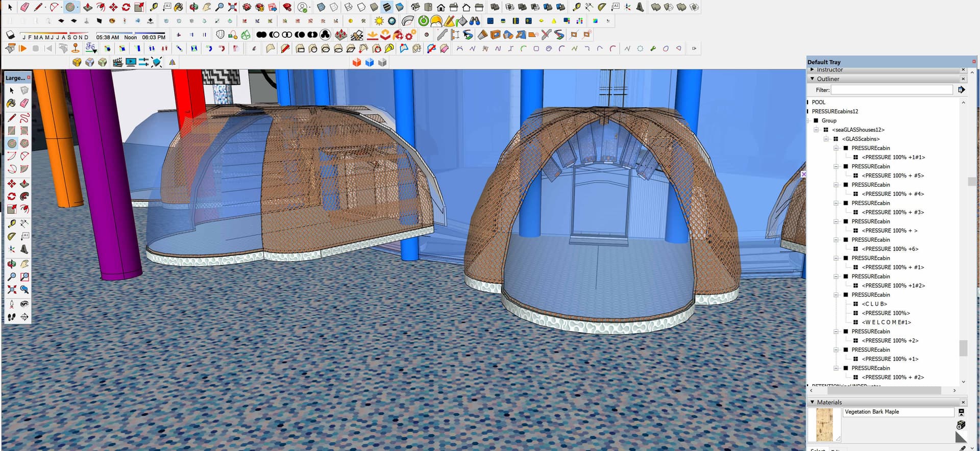Close the Materials panel with its X
This screenshot has width=980, height=451.
963,402
